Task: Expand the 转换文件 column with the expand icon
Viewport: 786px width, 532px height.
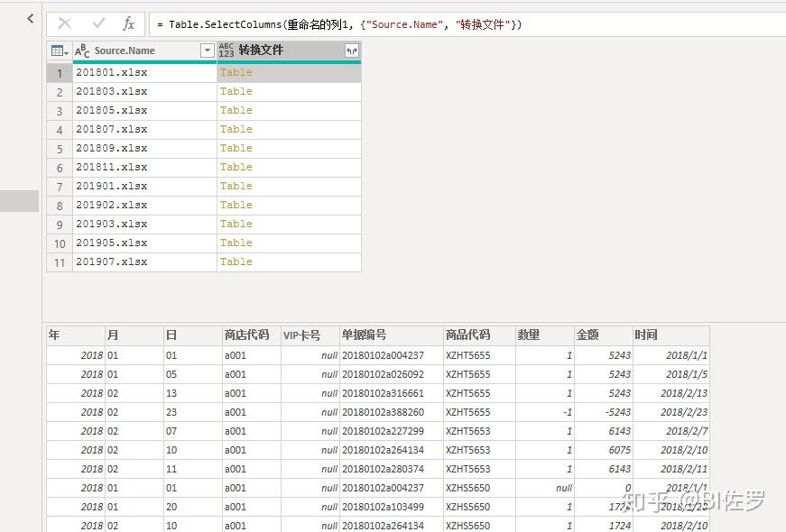Action: tap(351, 51)
